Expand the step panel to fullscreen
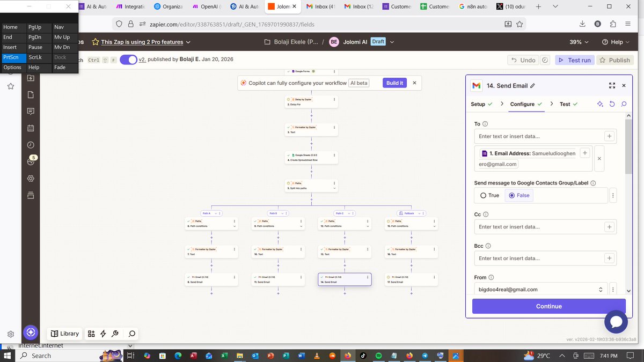 pyautogui.click(x=612, y=86)
